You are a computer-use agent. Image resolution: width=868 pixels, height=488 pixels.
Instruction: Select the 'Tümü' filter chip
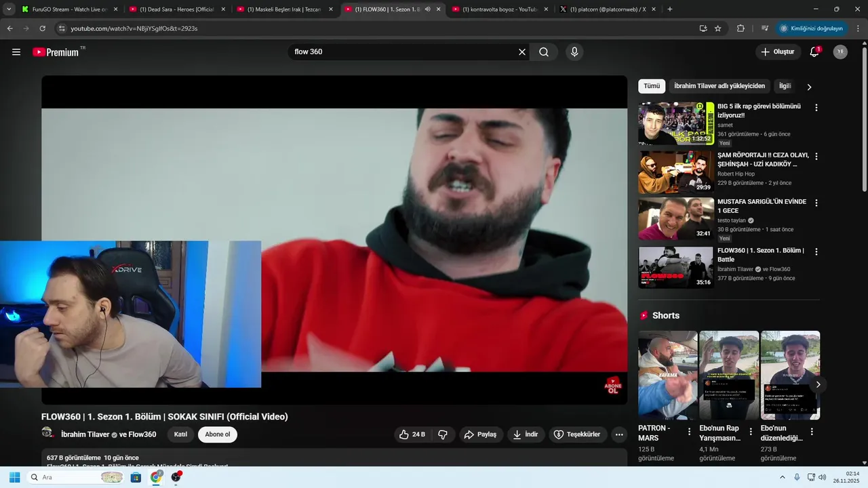tap(652, 86)
